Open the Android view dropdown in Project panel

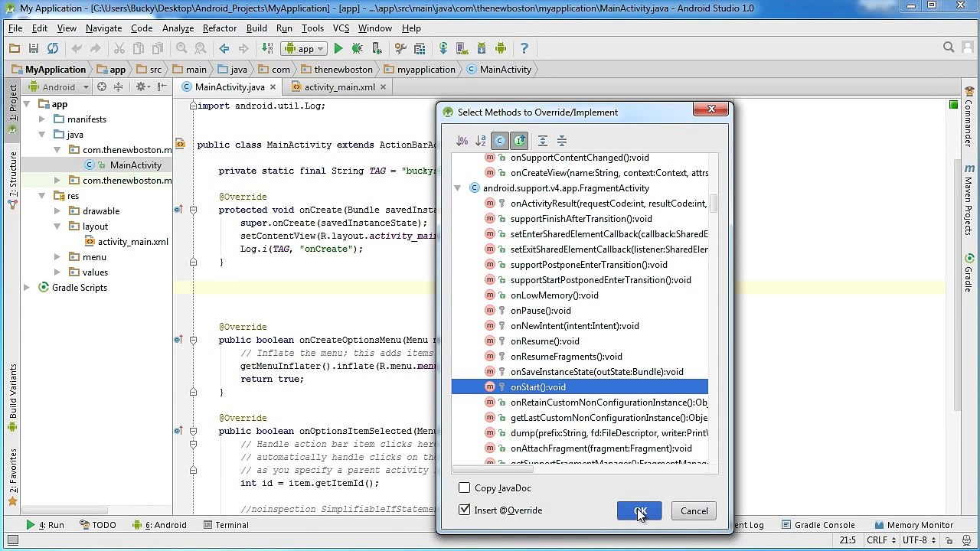tap(59, 86)
